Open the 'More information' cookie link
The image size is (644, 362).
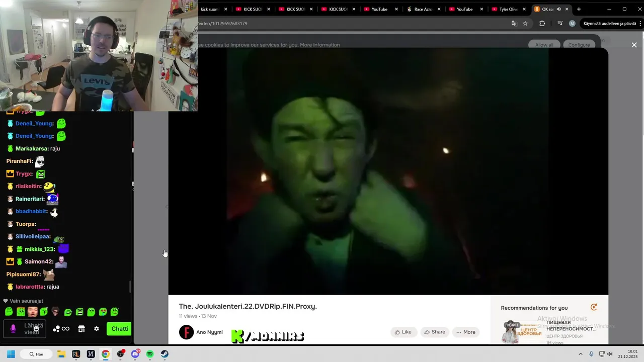pyautogui.click(x=319, y=45)
